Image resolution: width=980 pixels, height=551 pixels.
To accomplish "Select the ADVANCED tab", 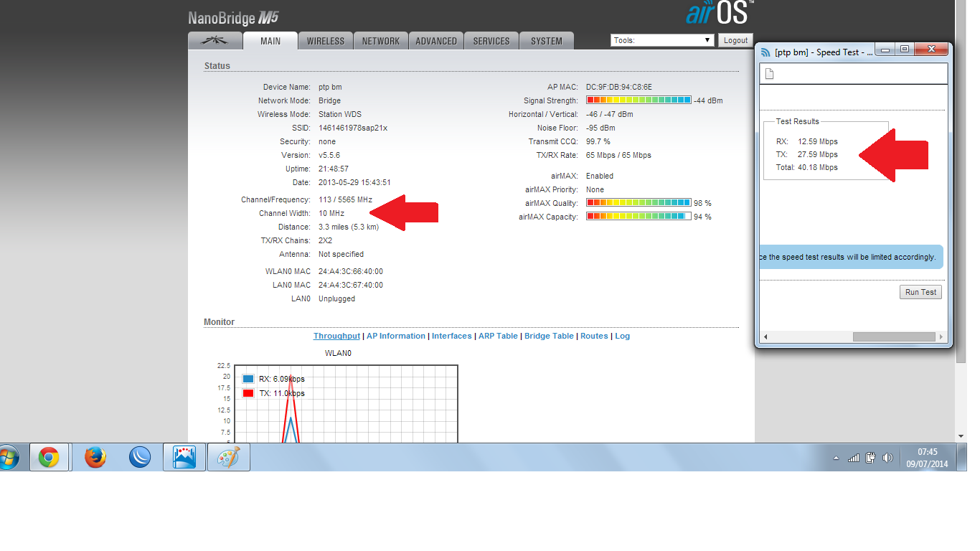I will point(436,41).
